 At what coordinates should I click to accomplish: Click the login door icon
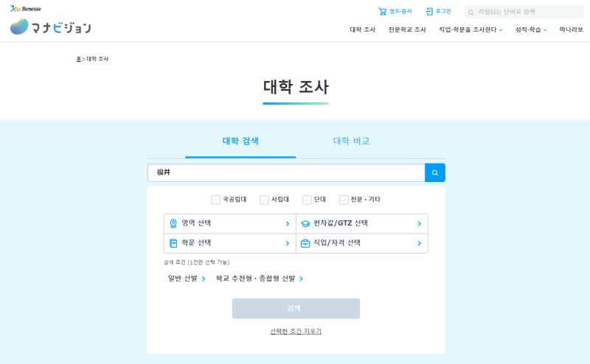pos(429,12)
